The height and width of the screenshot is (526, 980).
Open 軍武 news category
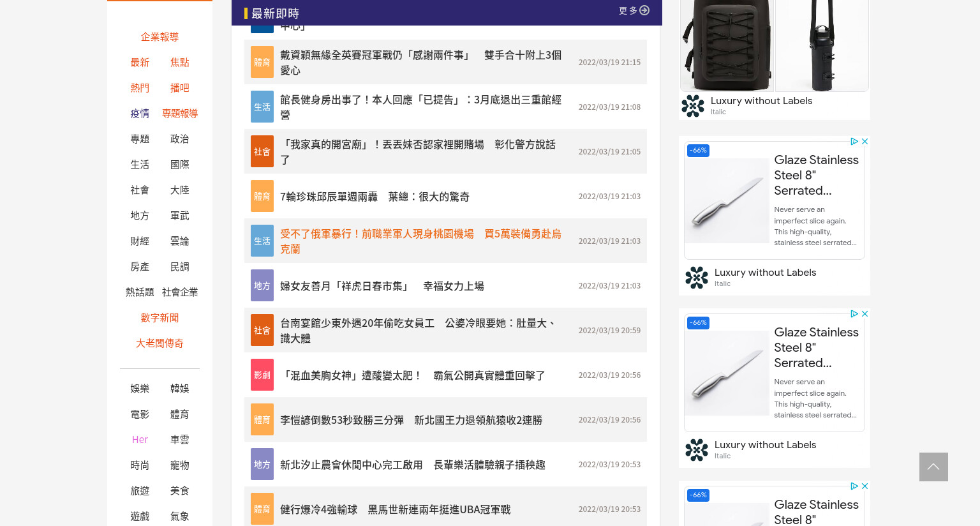(179, 216)
